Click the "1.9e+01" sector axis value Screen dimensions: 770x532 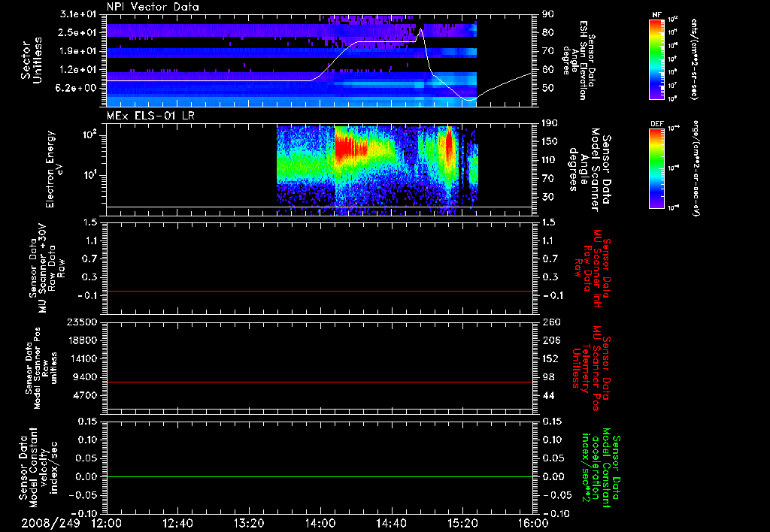click(x=77, y=51)
